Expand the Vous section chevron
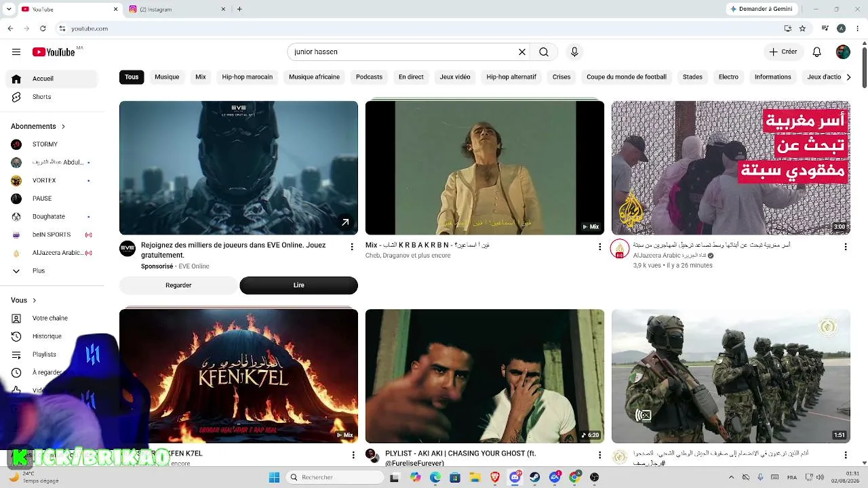The image size is (868, 488). tap(35, 300)
